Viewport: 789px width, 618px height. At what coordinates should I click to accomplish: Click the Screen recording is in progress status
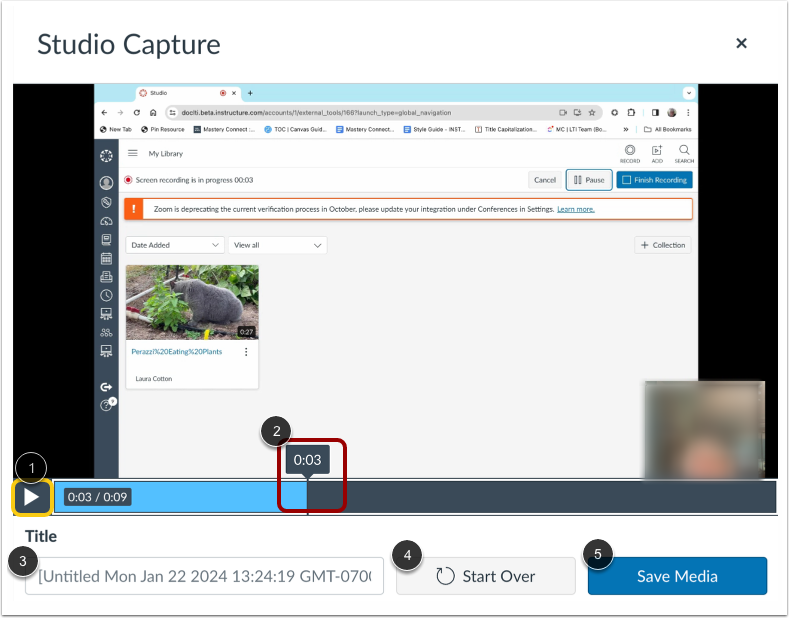click(194, 180)
